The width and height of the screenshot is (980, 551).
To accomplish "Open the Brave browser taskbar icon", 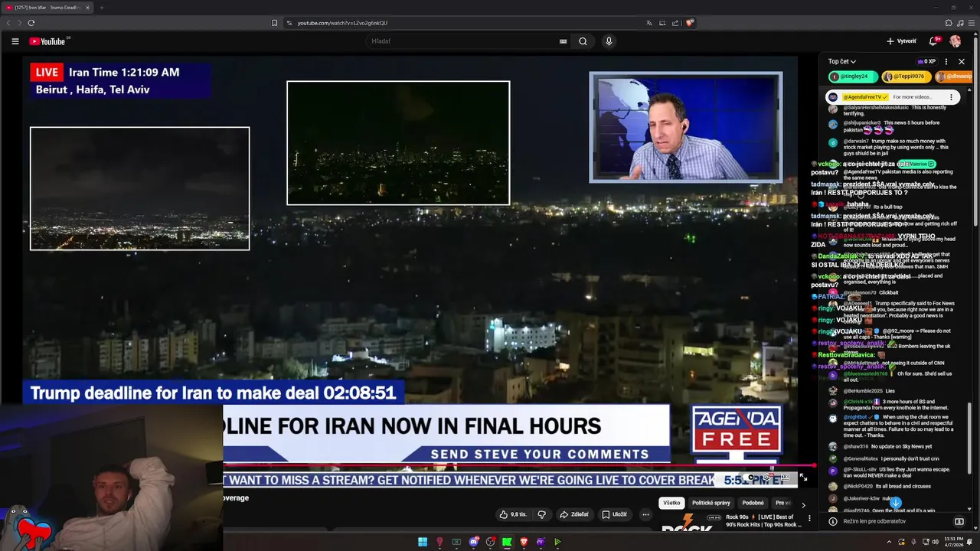I will tap(524, 542).
